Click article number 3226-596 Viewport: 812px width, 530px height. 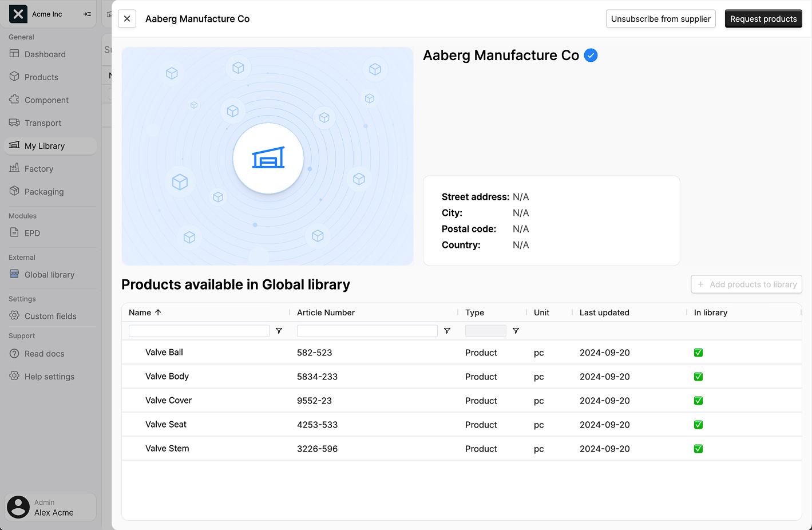[x=317, y=449]
